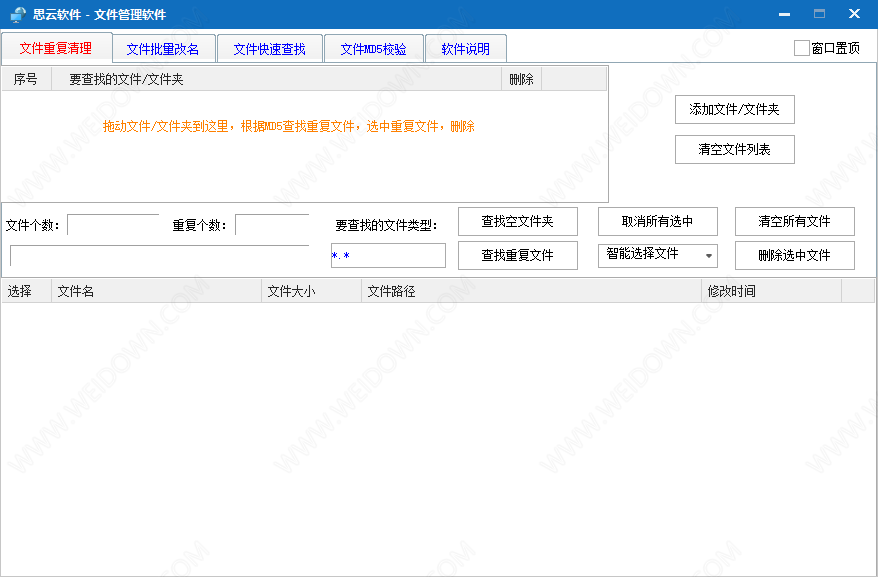Click the long status field below 文件个数
Image resolution: width=878 pixels, height=577 pixels.
[160, 255]
